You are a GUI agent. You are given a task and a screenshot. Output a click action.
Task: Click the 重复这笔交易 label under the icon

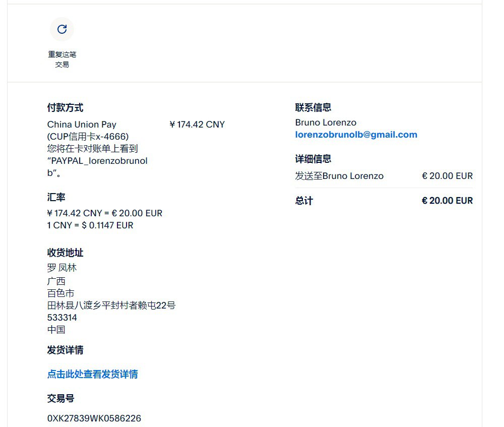(x=62, y=59)
